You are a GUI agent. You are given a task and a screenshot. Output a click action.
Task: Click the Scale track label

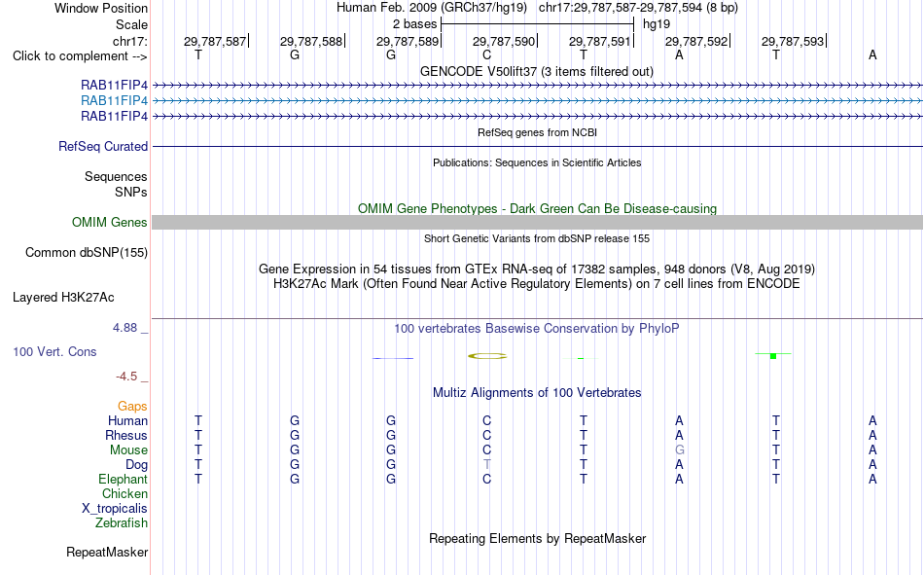click(131, 24)
